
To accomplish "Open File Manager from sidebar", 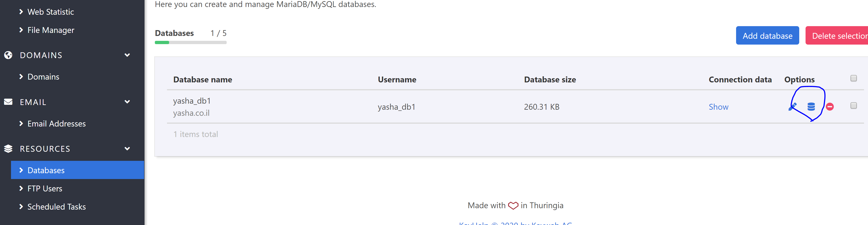I will tap(51, 30).
